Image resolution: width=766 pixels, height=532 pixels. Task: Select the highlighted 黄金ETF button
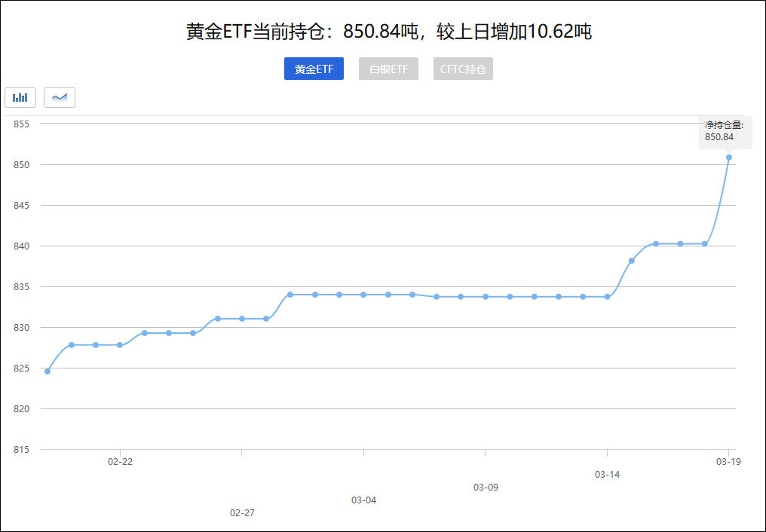coord(314,69)
